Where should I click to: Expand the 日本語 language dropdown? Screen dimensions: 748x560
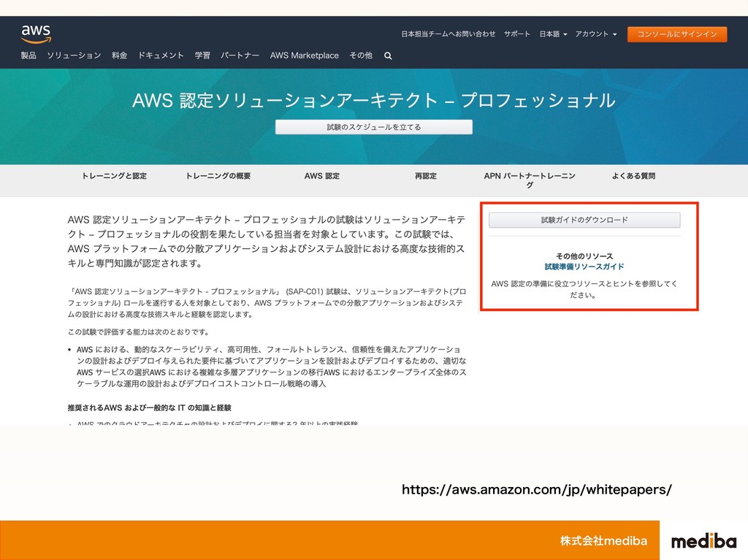(553, 34)
